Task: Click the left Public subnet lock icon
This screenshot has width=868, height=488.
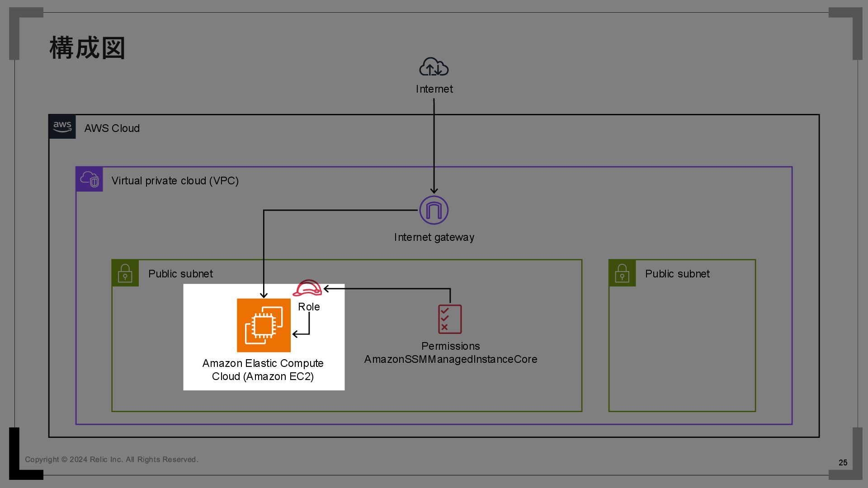Action: coord(125,273)
